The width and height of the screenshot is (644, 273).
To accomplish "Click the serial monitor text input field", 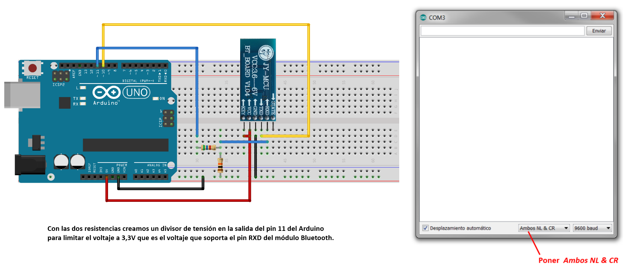I will pos(502,31).
